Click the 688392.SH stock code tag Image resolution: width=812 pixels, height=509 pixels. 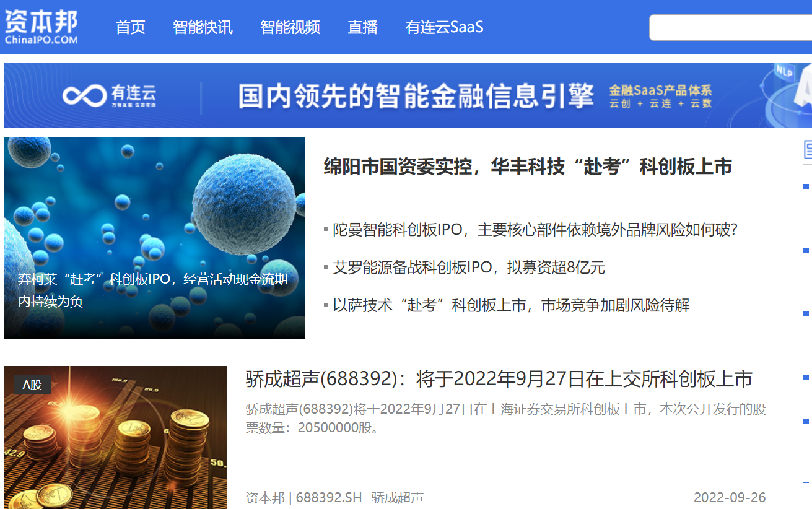(x=329, y=497)
